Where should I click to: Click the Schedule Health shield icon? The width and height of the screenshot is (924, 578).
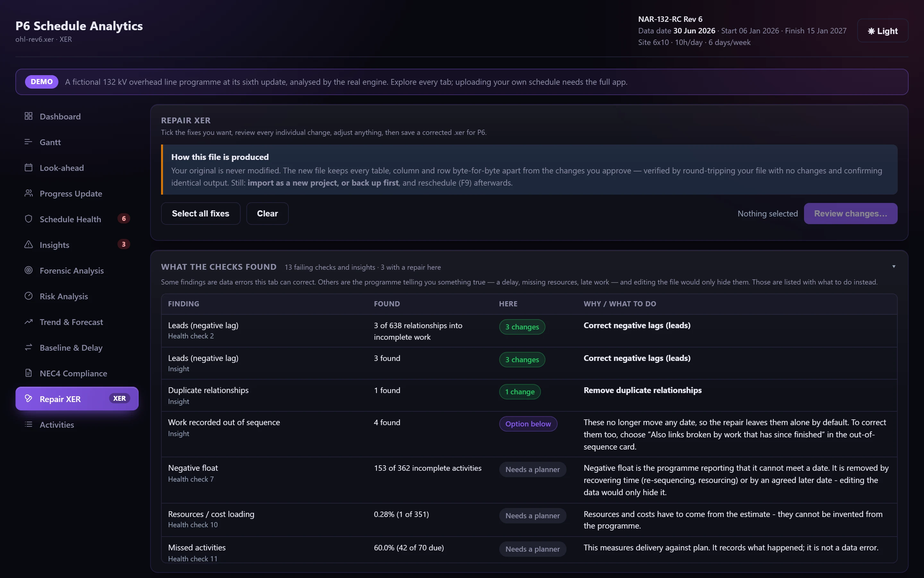pyautogui.click(x=28, y=219)
